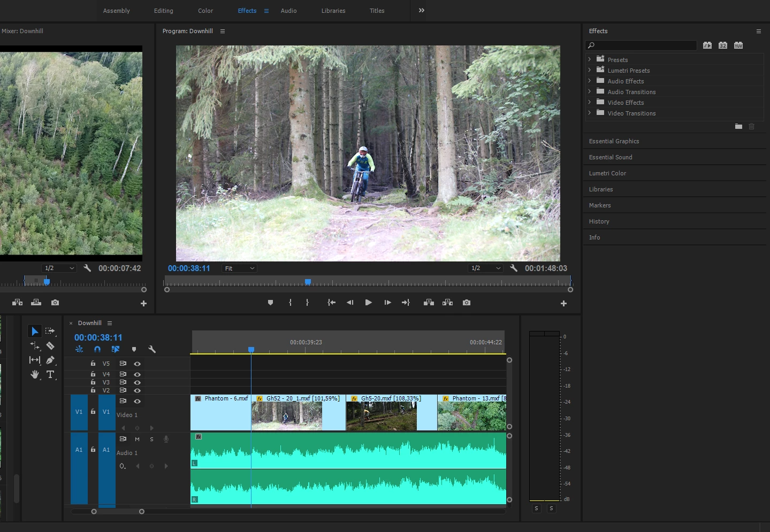Select the Hand tool
Image resolution: width=770 pixels, height=532 pixels.
coord(35,374)
